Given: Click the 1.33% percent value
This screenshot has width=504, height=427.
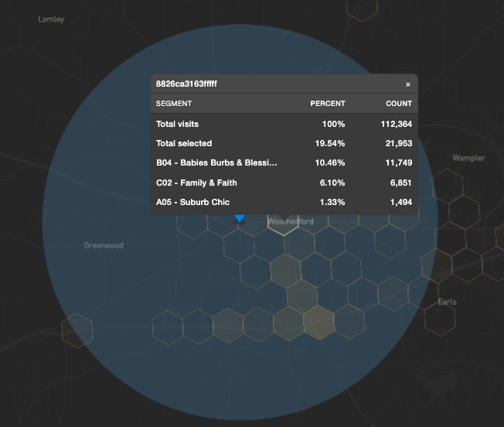Looking at the screenshot, I should [x=332, y=202].
